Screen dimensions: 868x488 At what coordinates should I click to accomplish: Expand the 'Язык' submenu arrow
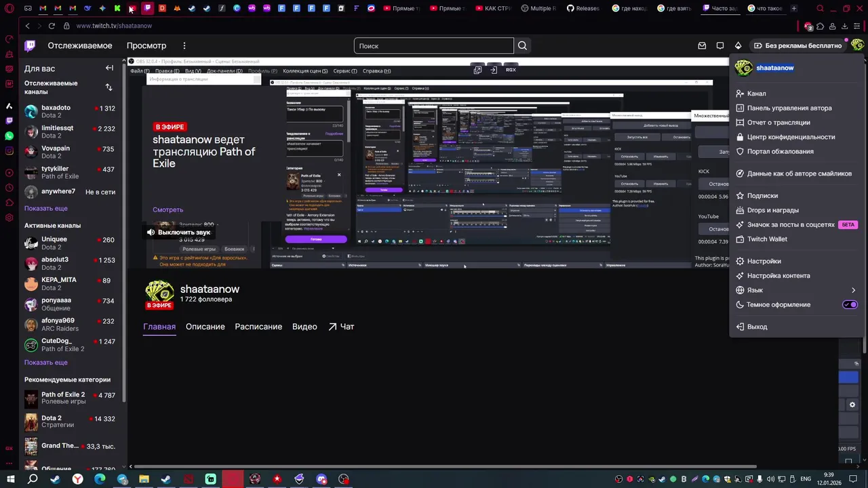coord(853,290)
